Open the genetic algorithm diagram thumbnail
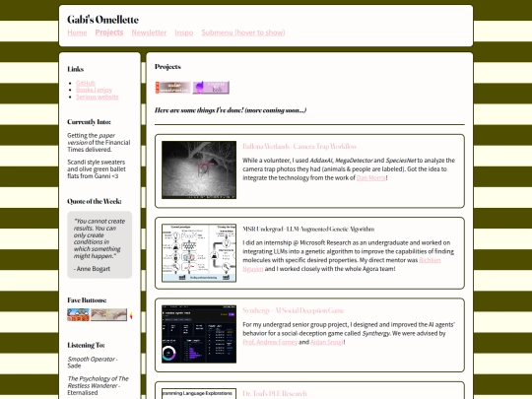The height and width of the screenshot is (399, 532). [x=199, y=253]
